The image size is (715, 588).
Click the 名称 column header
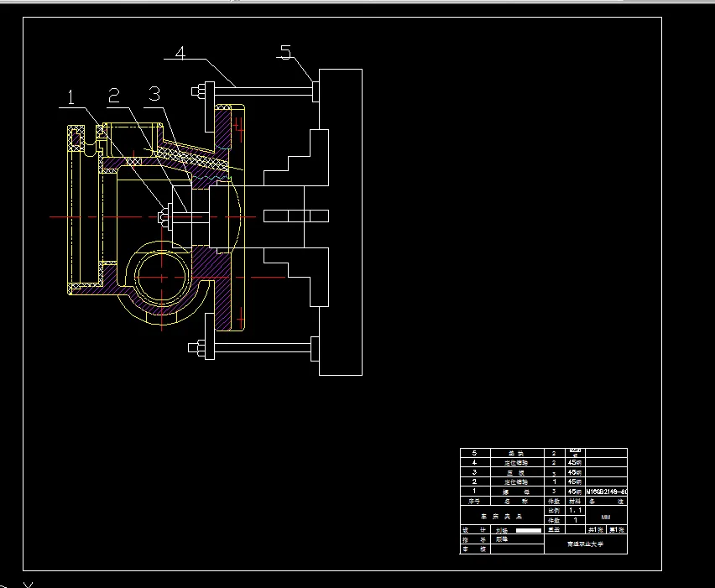click(517, 502)
